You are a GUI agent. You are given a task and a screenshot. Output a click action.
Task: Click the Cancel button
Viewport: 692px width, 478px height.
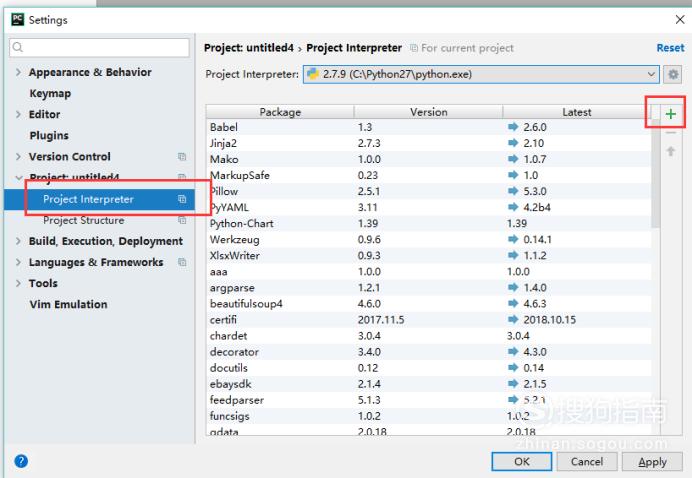[587, 462]
